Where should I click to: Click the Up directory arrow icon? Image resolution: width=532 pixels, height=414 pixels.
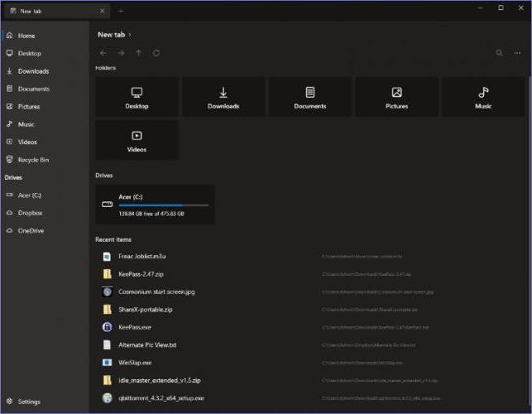coord(138,53)
